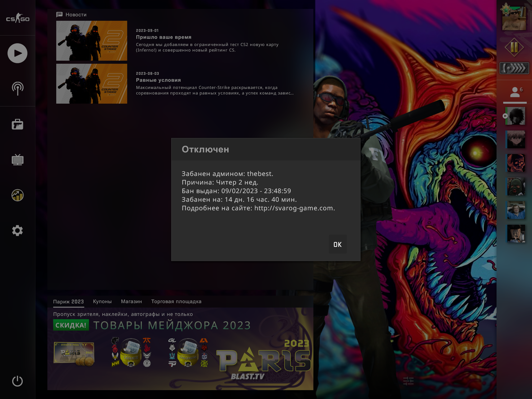Select the Legends sticker capsule
This screenshot has width=532, height=399.
coord(131,352)
